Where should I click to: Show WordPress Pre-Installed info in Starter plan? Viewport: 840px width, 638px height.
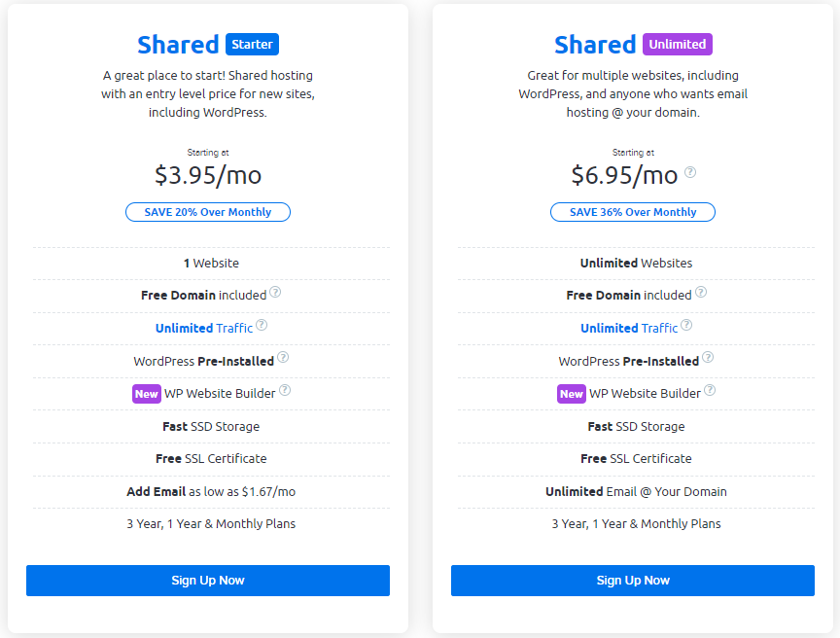point(283,357)
